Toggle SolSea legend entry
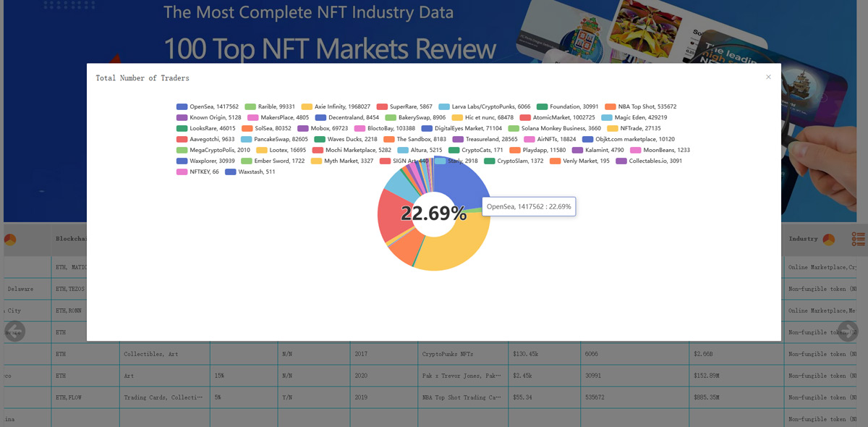This screenshot has height=427, width=868. tap(266, 128)
